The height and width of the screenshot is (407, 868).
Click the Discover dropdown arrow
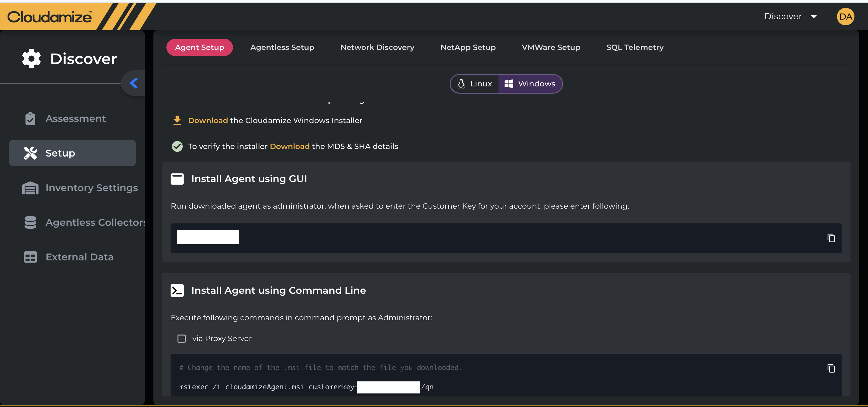814,17
